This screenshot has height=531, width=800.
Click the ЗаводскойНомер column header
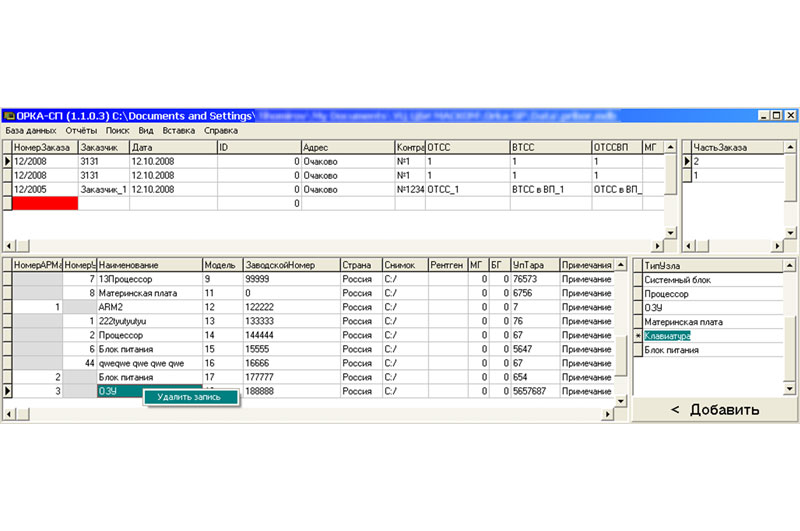tap(291, 265)
